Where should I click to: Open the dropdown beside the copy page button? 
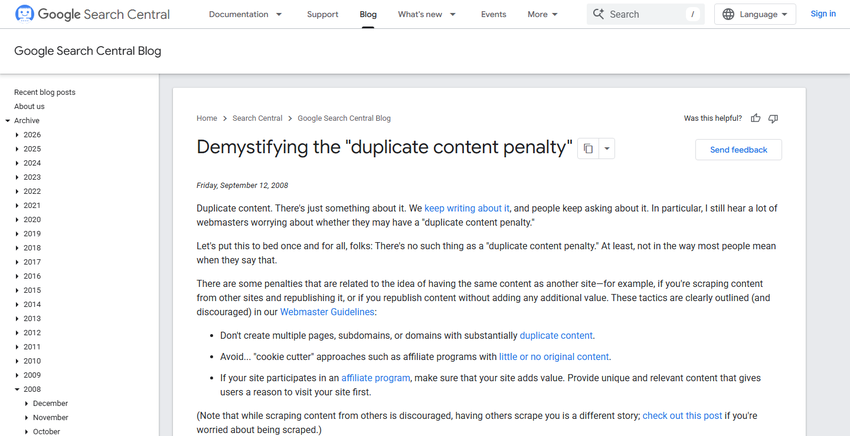click(x=607, y=149)
